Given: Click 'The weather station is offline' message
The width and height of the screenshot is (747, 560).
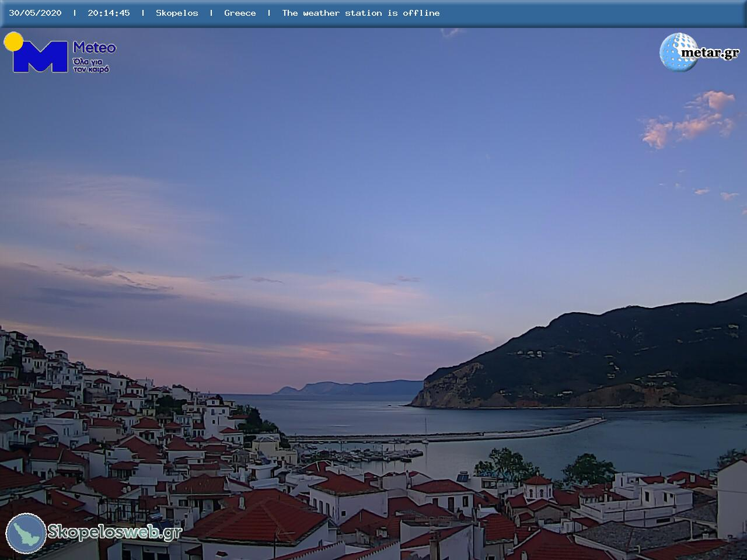Looking at the screenshot, I should (x=361, y=13).
